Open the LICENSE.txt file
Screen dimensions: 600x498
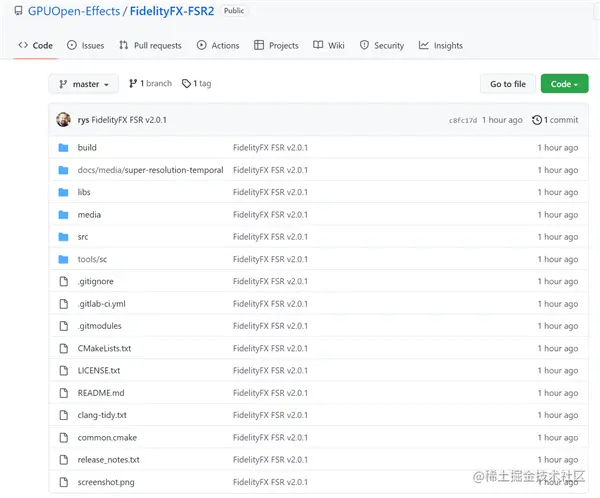tap(99, 371)
